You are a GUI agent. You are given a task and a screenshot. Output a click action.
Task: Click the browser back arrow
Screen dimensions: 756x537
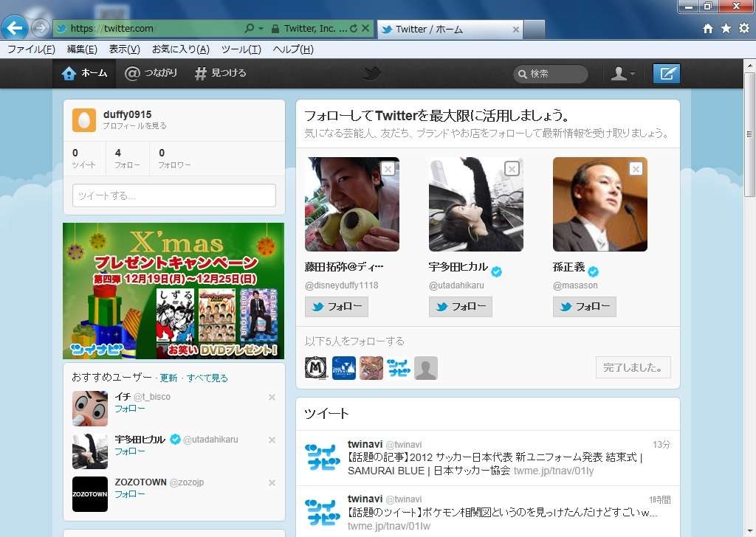tap(15, 28)
